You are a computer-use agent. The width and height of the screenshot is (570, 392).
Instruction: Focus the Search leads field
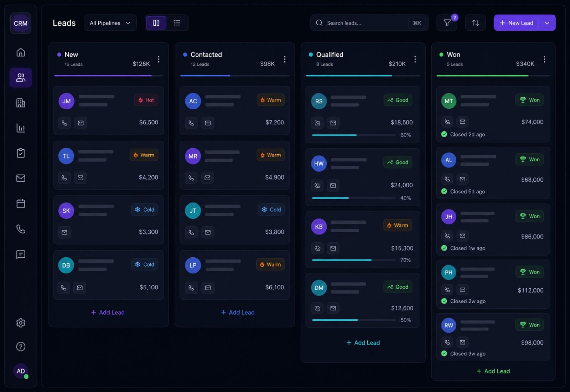(369, 23)
